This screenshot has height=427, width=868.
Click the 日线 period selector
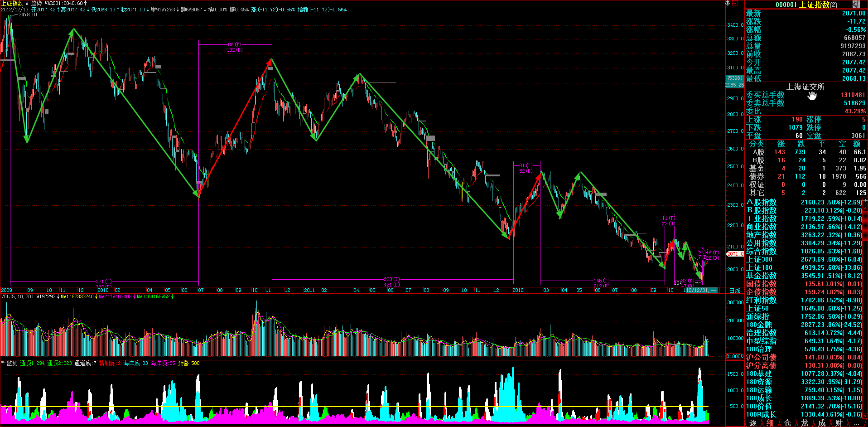click(735, 291)
